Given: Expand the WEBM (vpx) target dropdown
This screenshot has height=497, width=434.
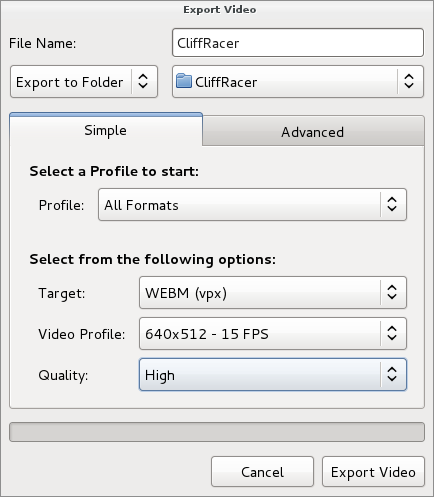Looking at the screenshot, I should click(x=273, y=293).
